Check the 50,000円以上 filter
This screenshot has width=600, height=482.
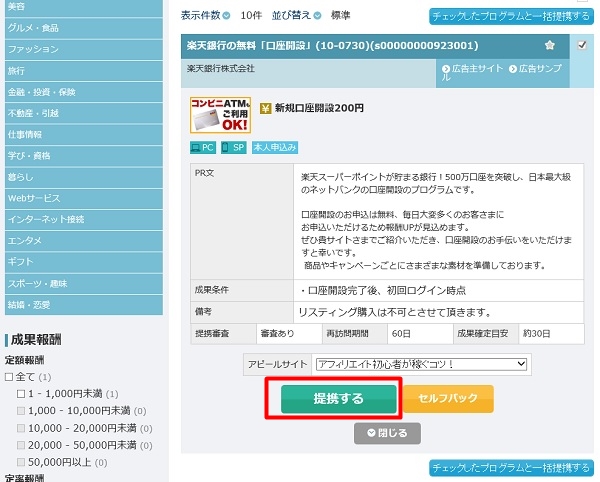point(21,462)
